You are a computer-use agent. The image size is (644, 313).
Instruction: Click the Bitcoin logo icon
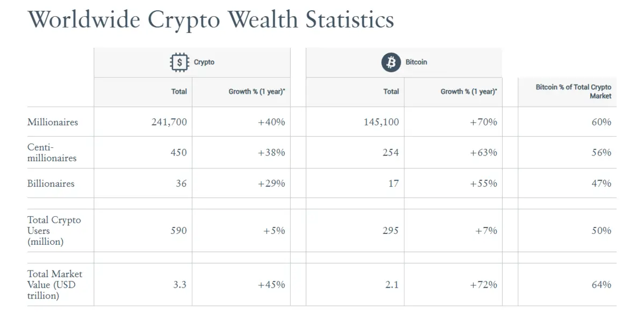[x=391, y=62]
